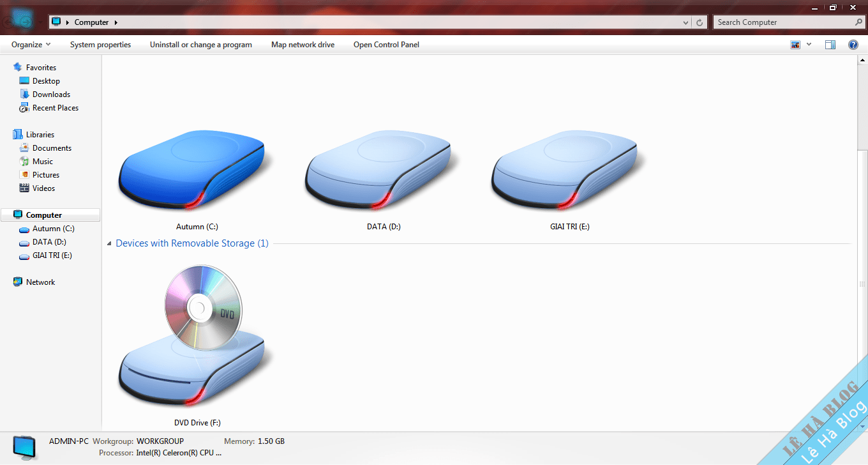Expand the arrow before Computer in breadcrumb
868x465 pixels.
tap(68, 22)
